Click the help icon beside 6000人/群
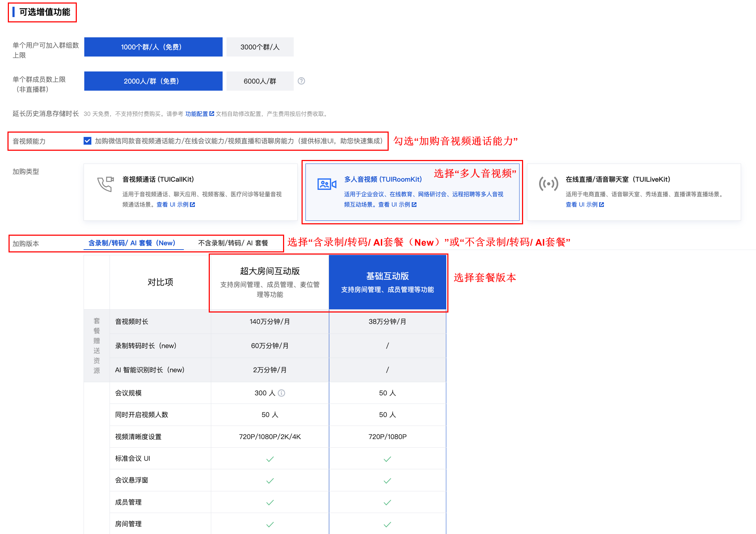 (x=301, y=81)
